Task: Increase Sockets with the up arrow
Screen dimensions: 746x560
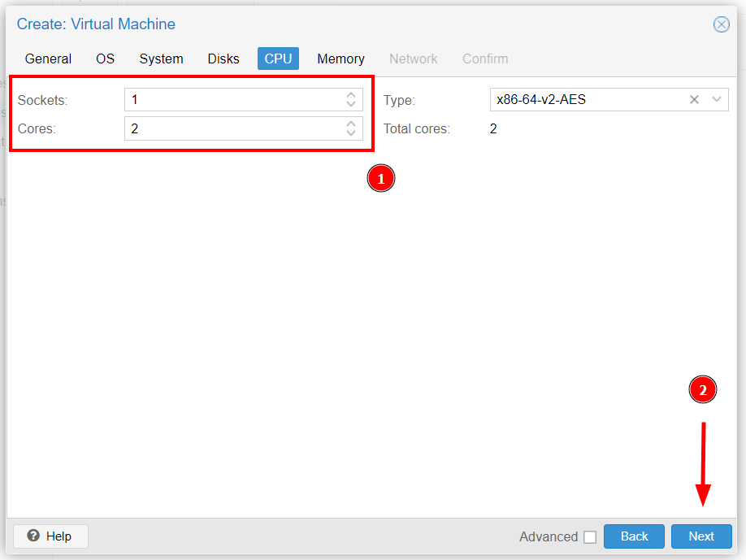Action: (351, 95)
